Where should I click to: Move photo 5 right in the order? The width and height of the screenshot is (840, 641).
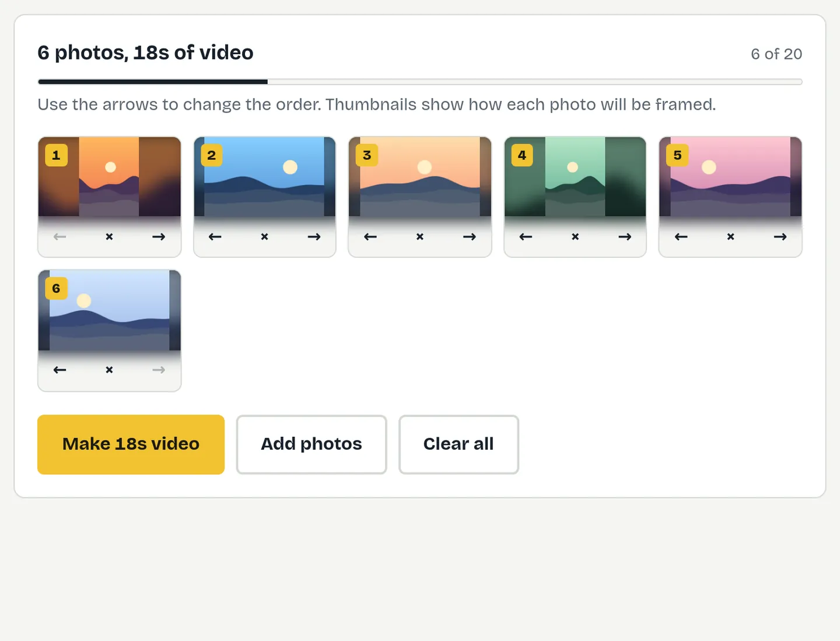780,237
